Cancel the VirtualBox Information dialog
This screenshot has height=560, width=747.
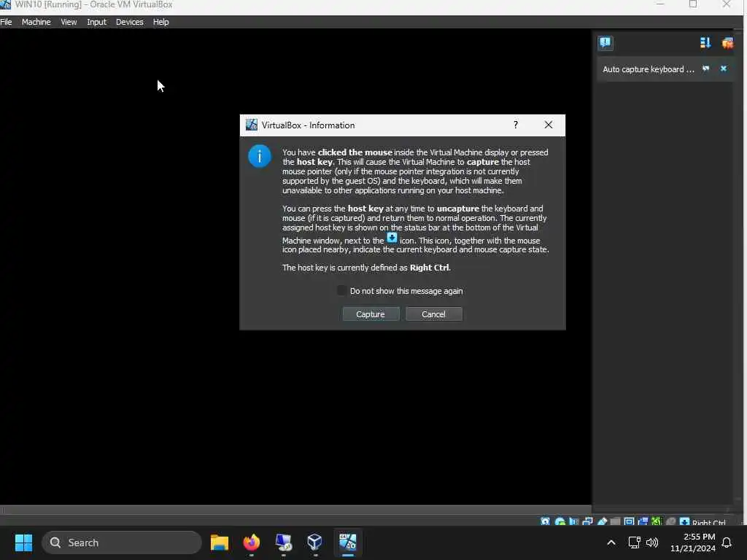click(x=433, y=314)
